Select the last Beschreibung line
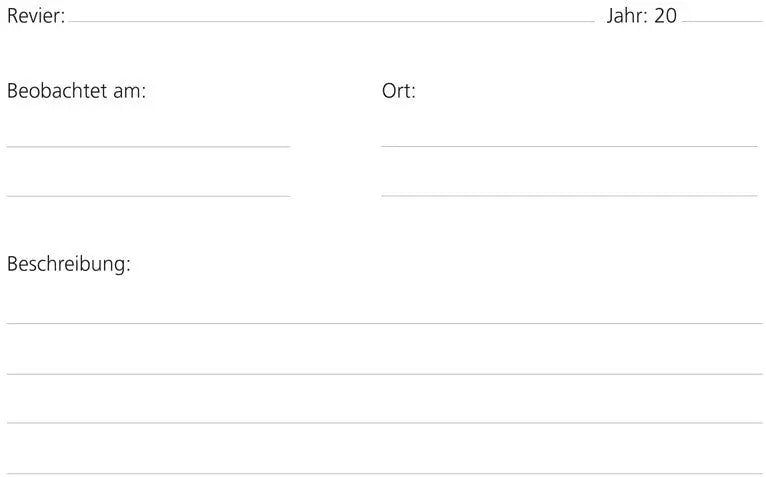The width and height of the screenshot is (766, 477). coord(384,470)
